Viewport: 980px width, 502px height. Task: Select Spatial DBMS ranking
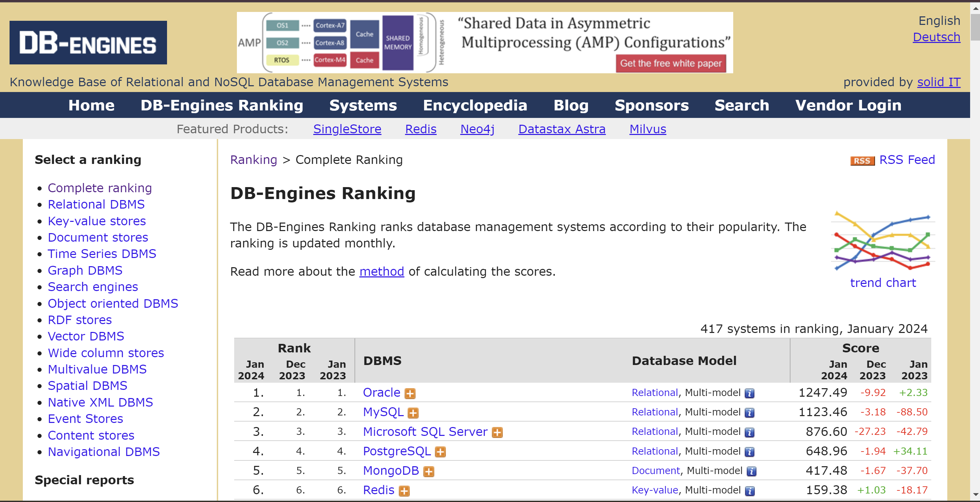click(x=88, y=386)
